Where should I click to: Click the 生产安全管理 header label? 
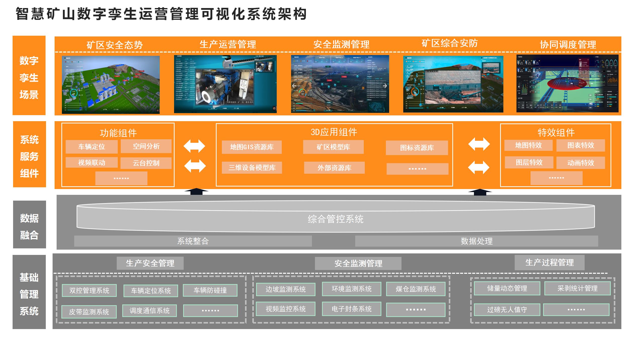click(x=150, y=263)
